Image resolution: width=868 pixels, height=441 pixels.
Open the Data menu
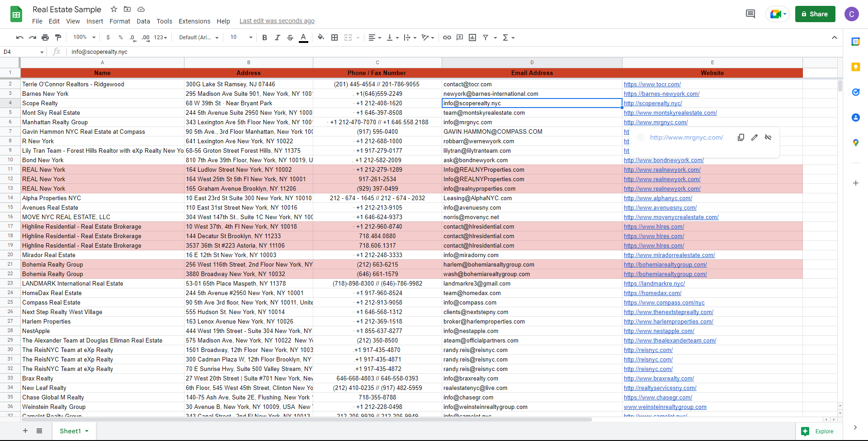pyautogui.click(x=143, y=21)
